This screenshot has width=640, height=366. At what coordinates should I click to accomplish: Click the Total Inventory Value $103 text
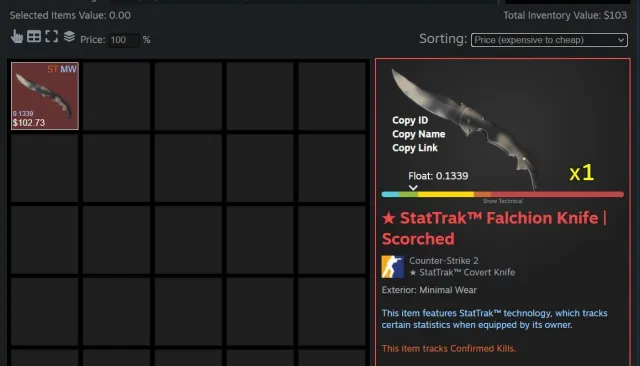point(565,16)
